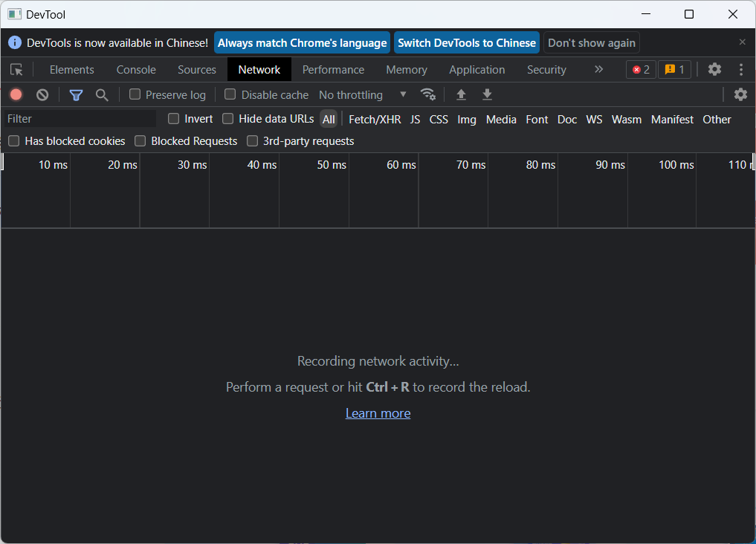Open the network search magnifier

(x=102, y=94)
